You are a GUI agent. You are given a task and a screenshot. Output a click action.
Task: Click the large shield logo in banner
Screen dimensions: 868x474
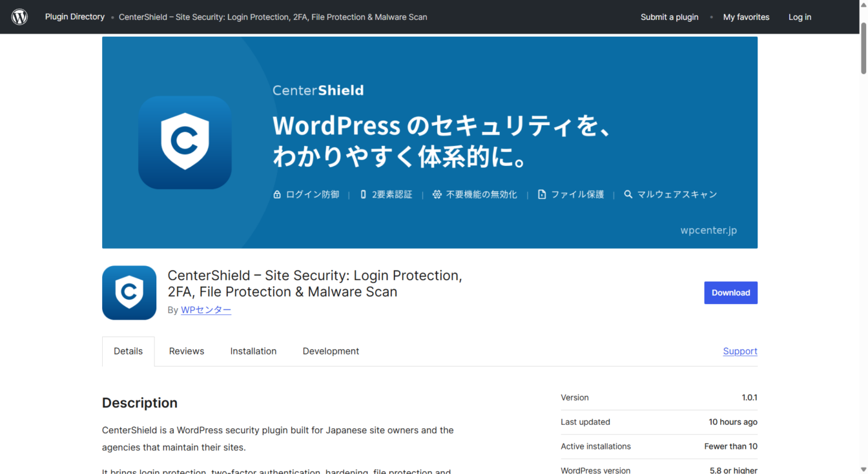pos(185,142)
